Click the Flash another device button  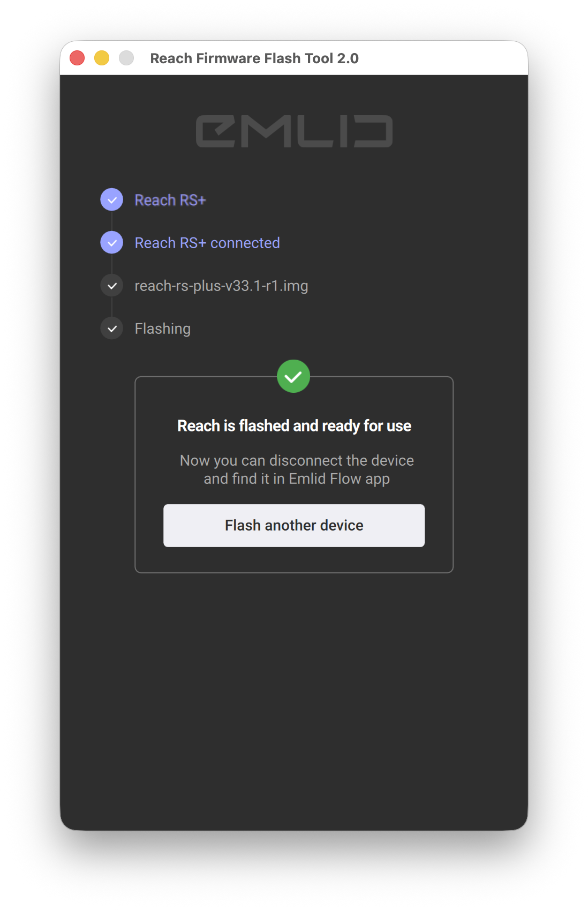point(294,525)
